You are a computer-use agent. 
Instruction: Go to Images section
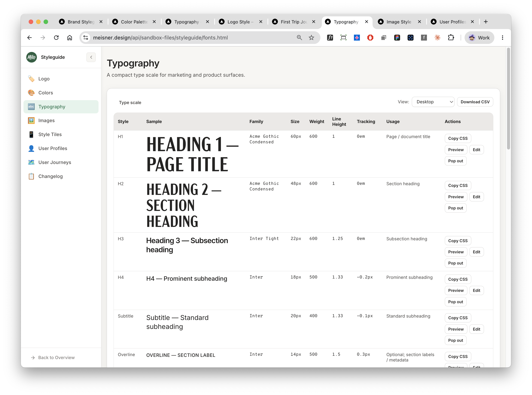point(61,120)
